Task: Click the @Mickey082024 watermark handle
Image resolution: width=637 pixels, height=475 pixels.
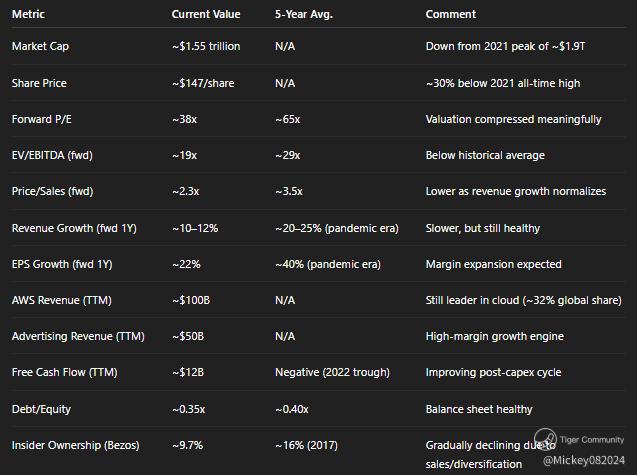Action: pyautogui.click(x=585, y=460)
